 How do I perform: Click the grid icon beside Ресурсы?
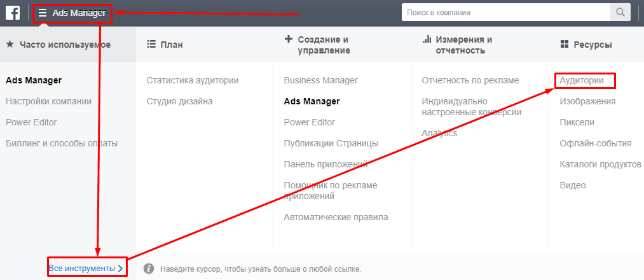[x=564, y=45]
